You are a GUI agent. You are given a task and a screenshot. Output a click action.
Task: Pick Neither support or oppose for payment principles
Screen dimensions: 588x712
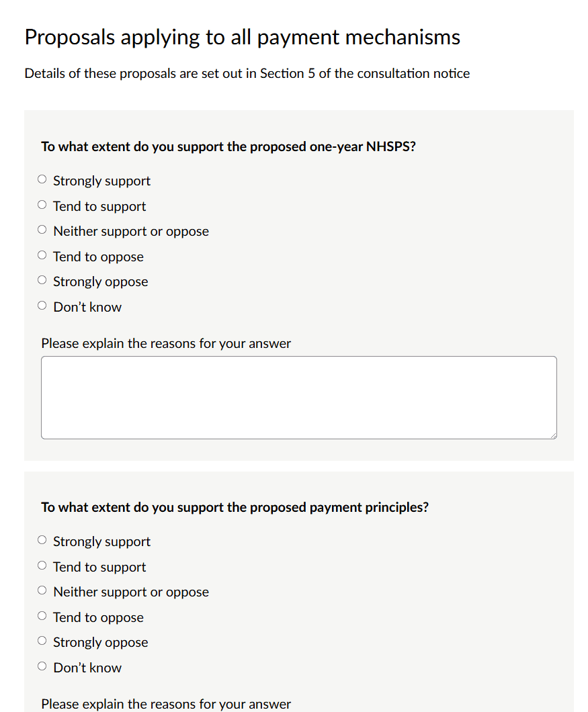(42, 591)
